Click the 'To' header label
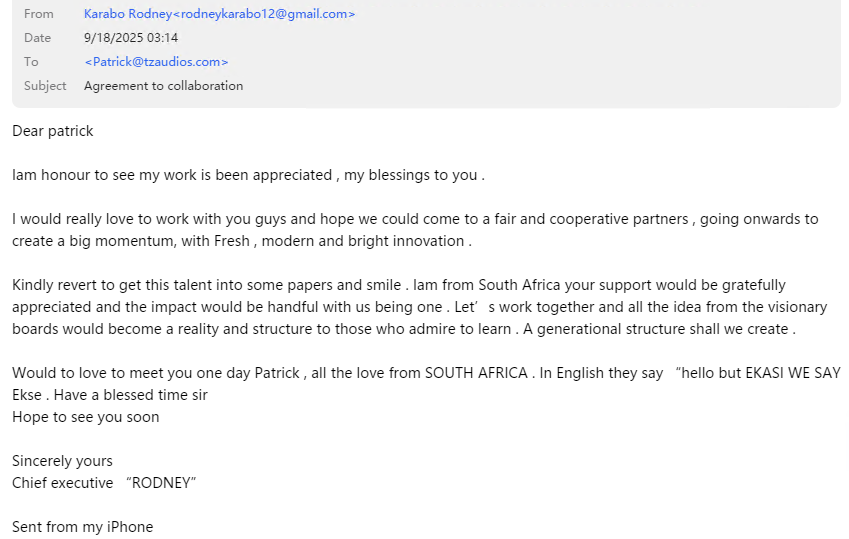Viewport: 849px width, 539px height. 31,62
